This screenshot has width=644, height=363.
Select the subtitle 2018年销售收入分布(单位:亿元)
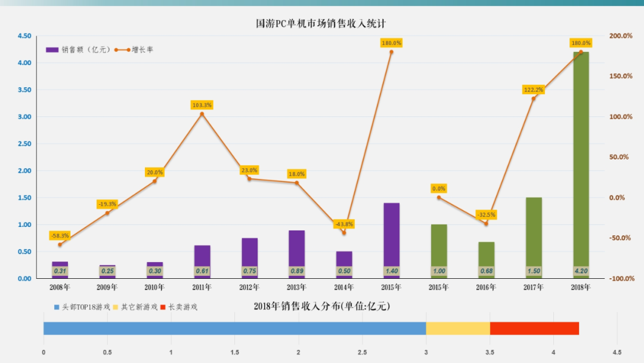322,306
